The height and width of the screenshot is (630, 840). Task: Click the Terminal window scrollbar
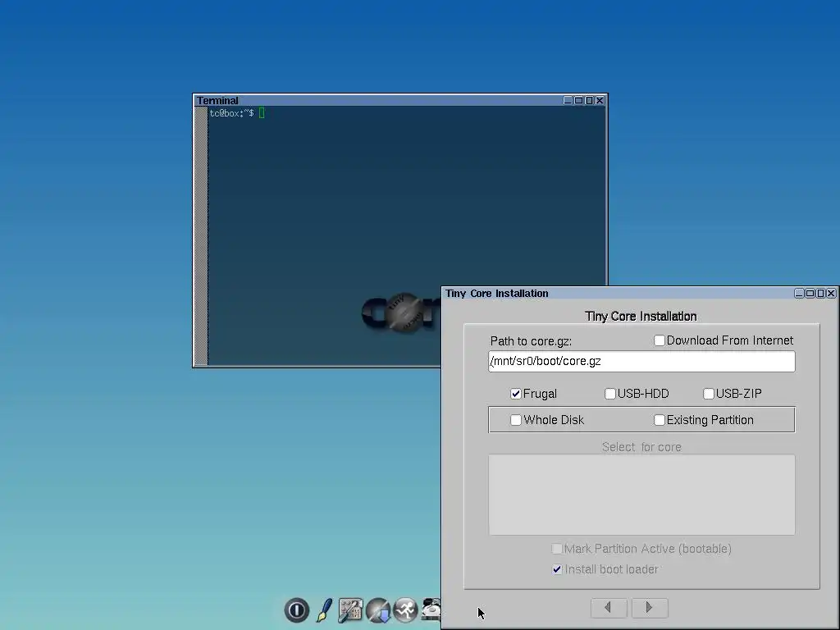click(x=201, y=235)
